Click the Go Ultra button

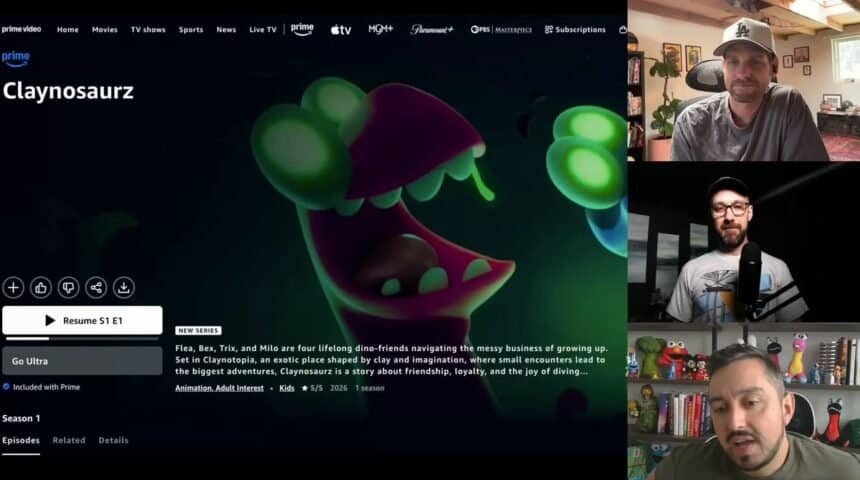point(82,361)
